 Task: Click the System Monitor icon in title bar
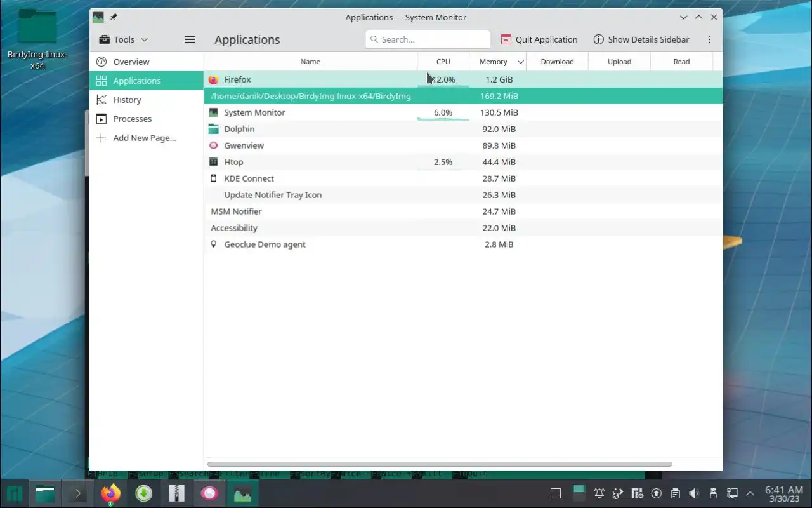click(x=98, y=17)
